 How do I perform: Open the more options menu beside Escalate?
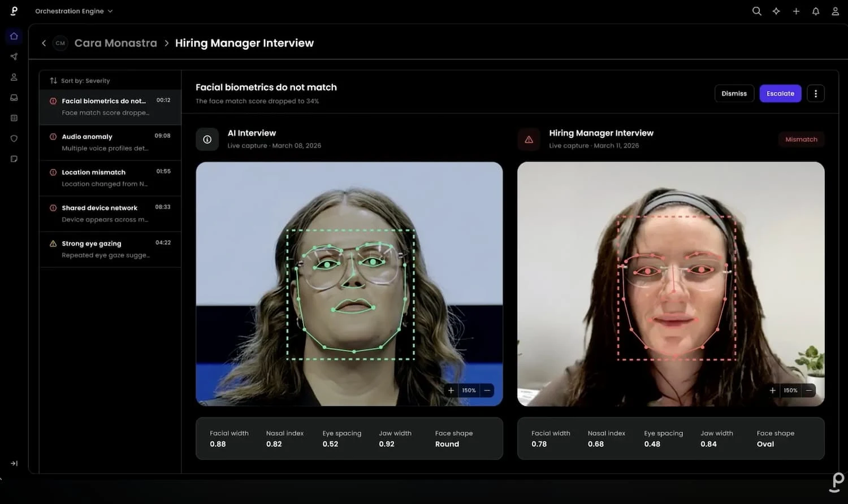[x=816, y=94]
